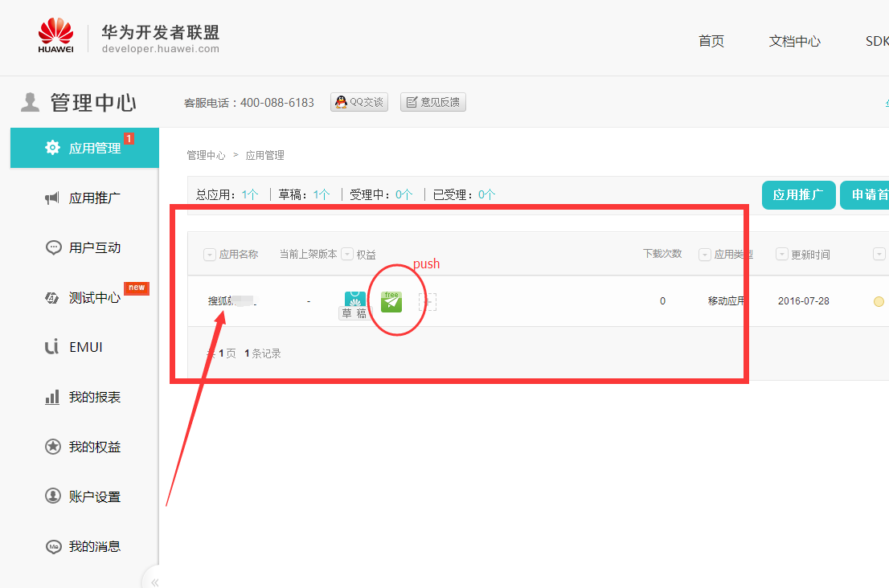Click the 意见反馈 feedback button
The image size is (889, 588).
433,102
